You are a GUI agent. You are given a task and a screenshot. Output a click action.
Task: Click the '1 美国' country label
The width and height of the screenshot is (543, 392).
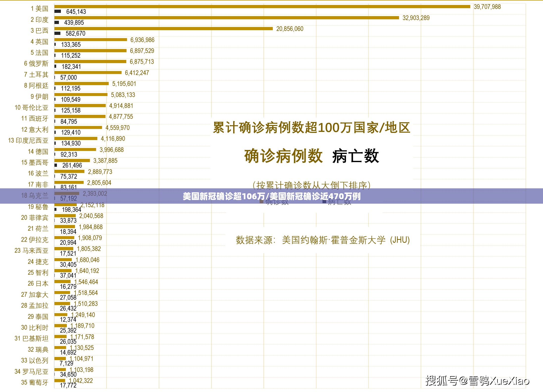coord(39,9)
